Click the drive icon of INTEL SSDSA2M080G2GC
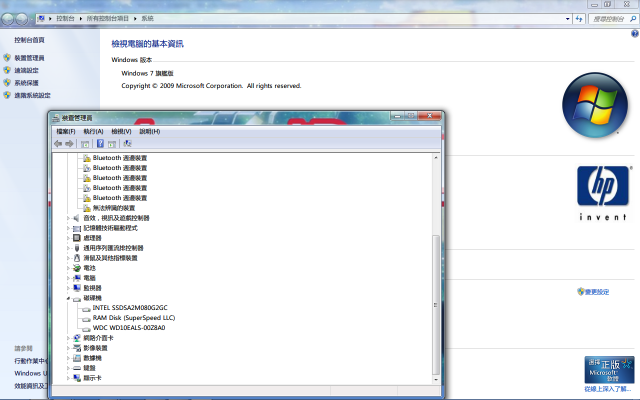Image resolution: width=640 pixels, height=400 pixels. click(86, 309)
